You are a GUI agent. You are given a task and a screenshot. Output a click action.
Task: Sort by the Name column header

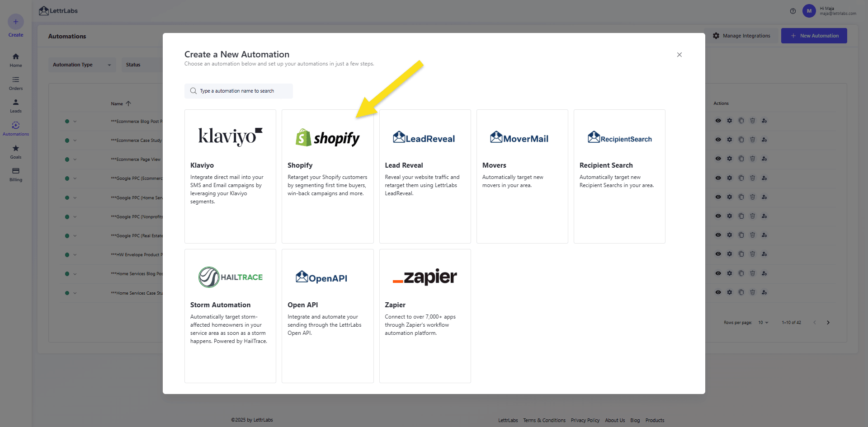(x=121, y=103)
